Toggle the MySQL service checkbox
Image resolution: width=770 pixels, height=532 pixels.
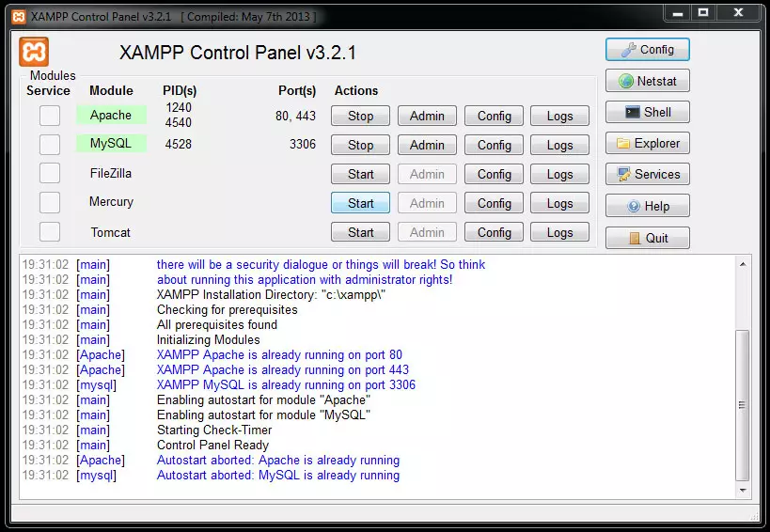point(50,145)
